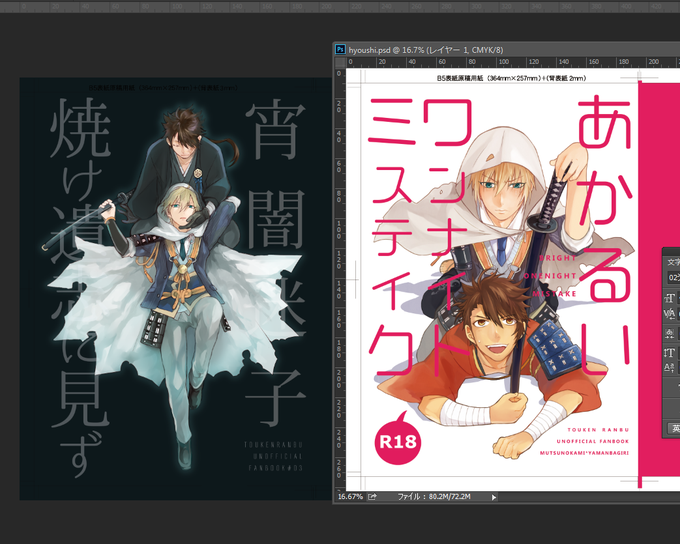680x544 pixels.
Task: Click 'FANBOOK#03' text on dark cover
Action: click(275, 468)
